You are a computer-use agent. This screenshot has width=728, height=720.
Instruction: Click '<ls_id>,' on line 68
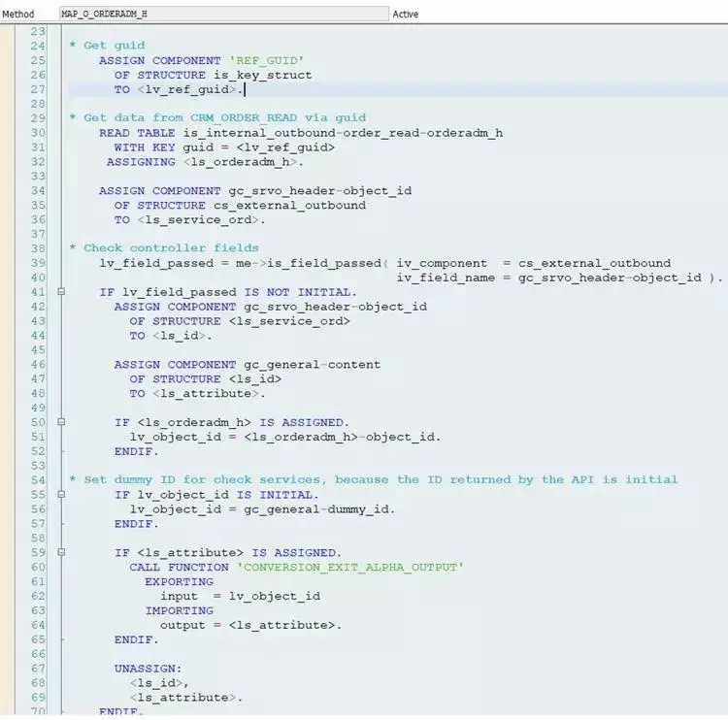[x=159, y=683]
